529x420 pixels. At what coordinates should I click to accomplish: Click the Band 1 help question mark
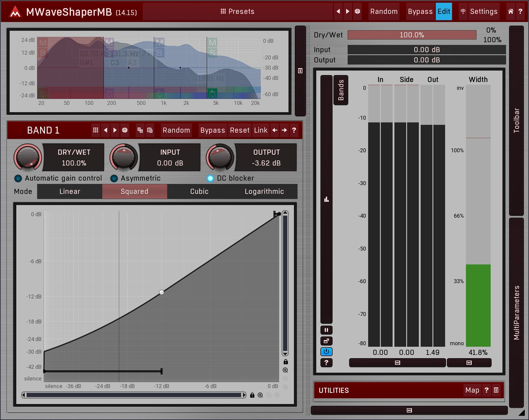tap(294, 130)
